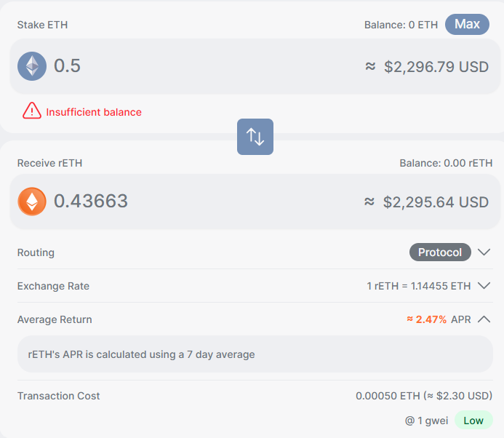The width and height of the screenshot is (504, 438).
Task: Click the $2,296.79 USD stake value
Action: pyautogui.click(x=436, y=67)
